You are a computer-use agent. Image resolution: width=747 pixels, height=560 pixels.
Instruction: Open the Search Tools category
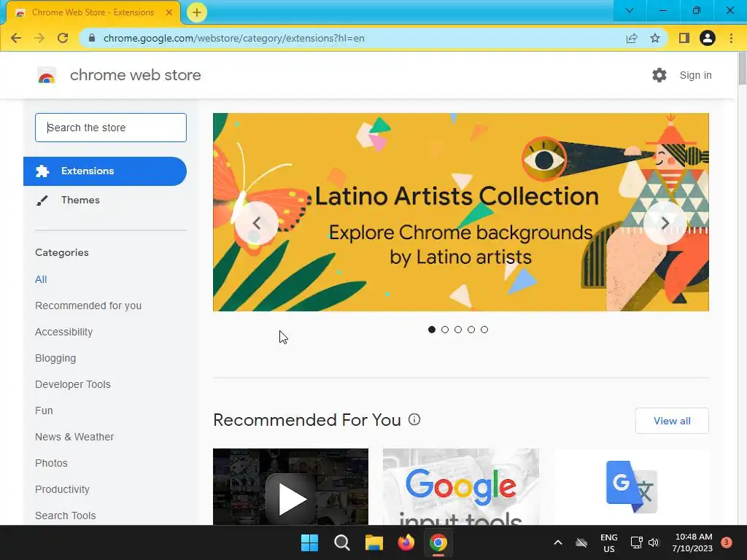65,516
